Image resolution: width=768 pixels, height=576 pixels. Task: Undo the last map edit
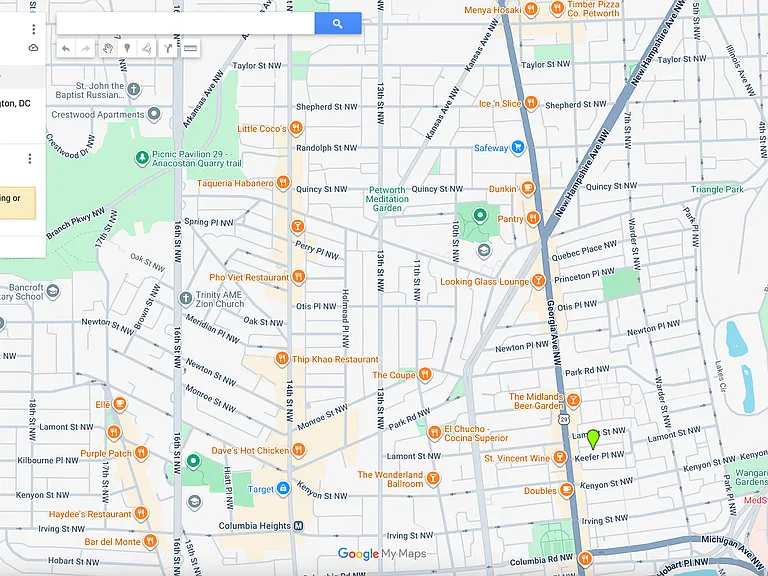click(x=66, y=48)
